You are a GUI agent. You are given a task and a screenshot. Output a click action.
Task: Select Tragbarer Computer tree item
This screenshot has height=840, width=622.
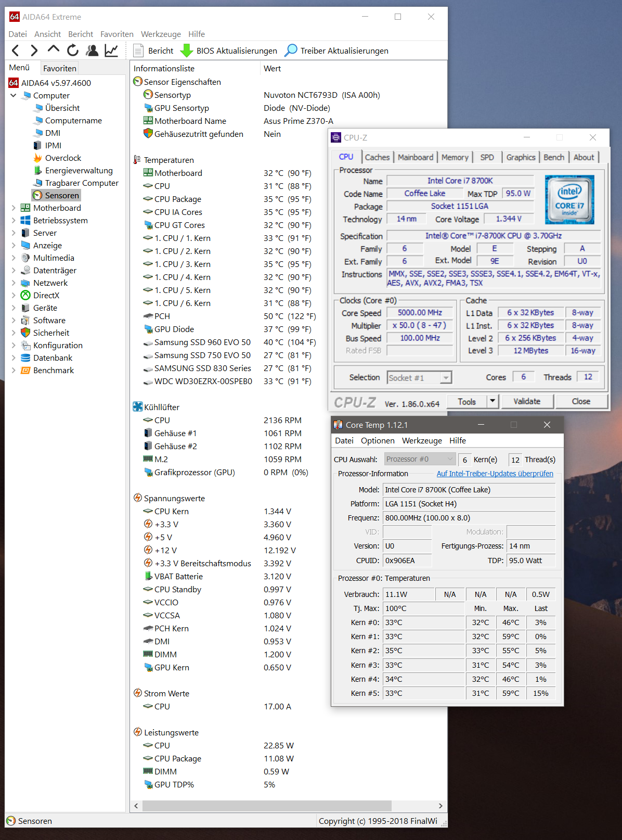(76, 183)
